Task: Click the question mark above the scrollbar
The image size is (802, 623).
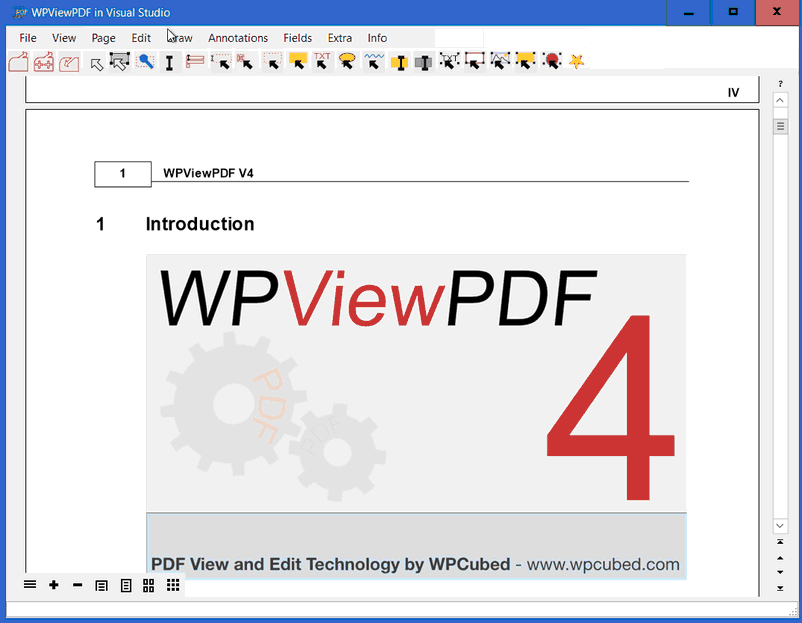Action: point(780,83)
